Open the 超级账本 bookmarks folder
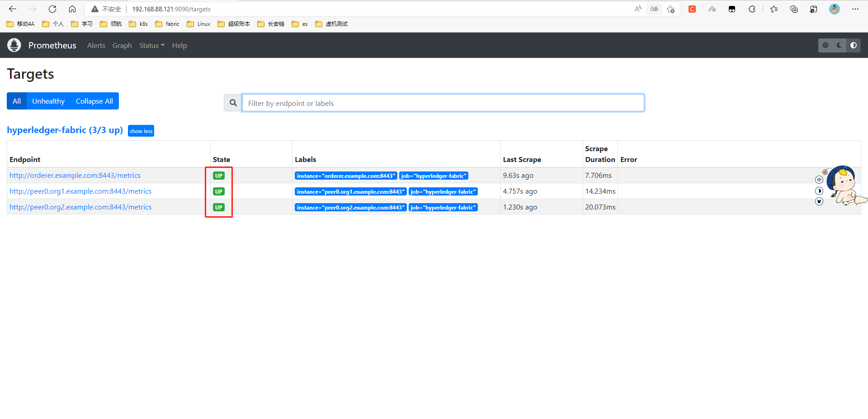The width and height of the screenshot is (868, 419). tap(234, 24)
